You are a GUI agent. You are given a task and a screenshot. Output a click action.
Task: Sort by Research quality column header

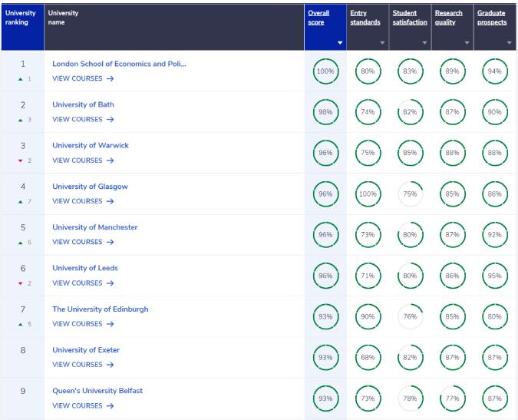click(449, 18)
